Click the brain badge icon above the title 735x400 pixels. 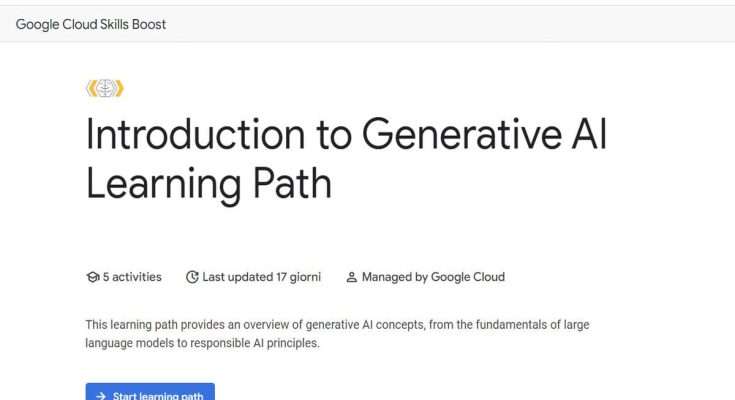click(x=105, y=88)
